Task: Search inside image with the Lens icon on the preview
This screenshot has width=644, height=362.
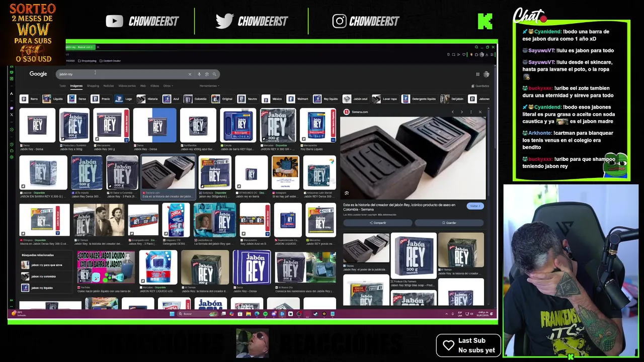Action: coord(347,193)
